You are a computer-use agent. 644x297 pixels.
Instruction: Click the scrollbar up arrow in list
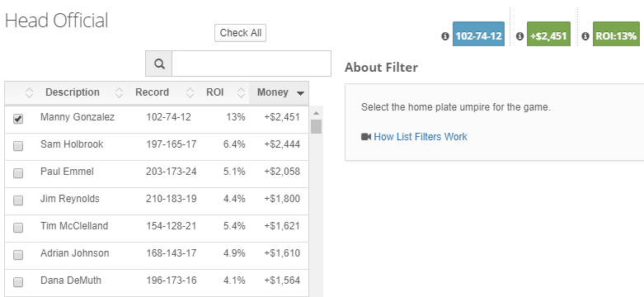tap(316, 113)
